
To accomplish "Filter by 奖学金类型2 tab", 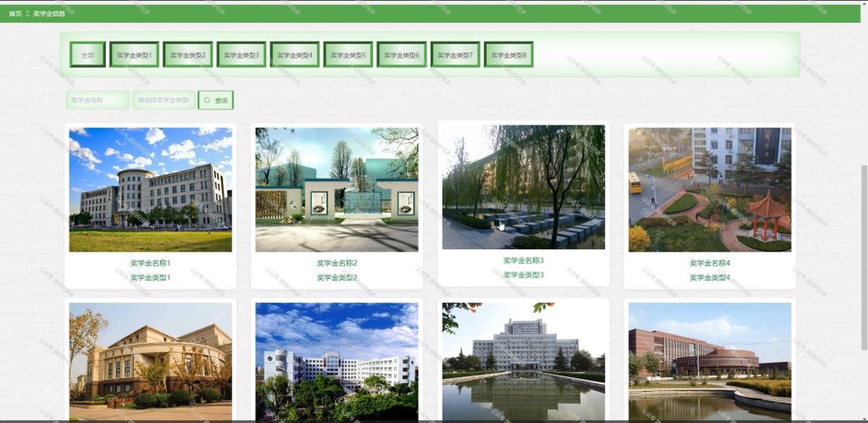I will [187, 55].
